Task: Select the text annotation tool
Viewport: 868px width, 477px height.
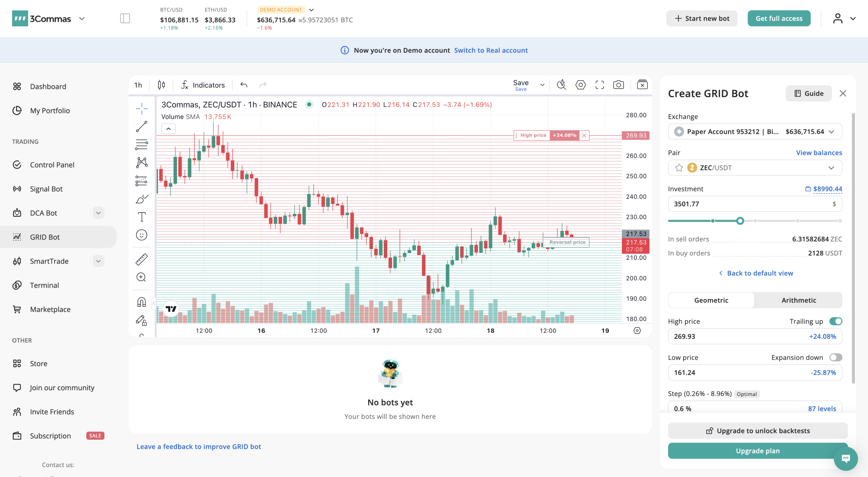Action: [x=142, y=216]
